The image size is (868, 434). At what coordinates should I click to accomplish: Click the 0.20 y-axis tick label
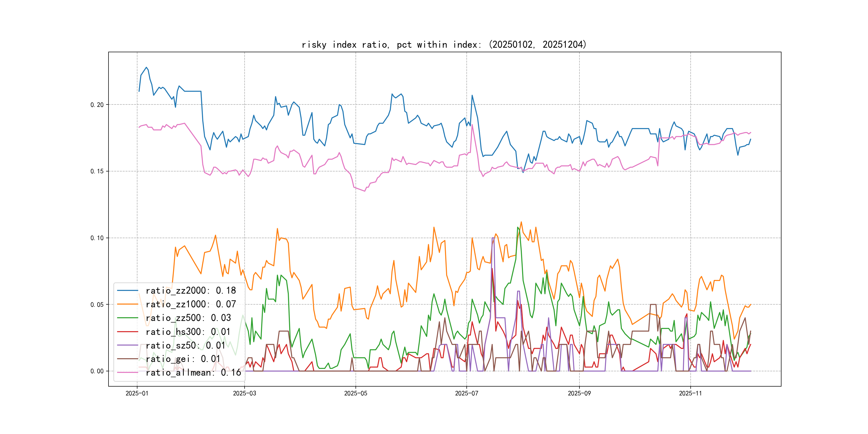click(97, 105)
